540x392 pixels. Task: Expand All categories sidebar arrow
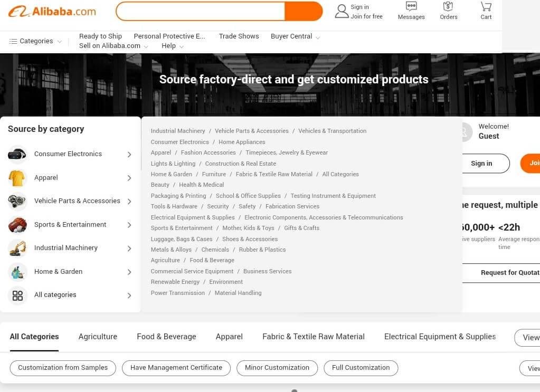click(x=129, y=295)
